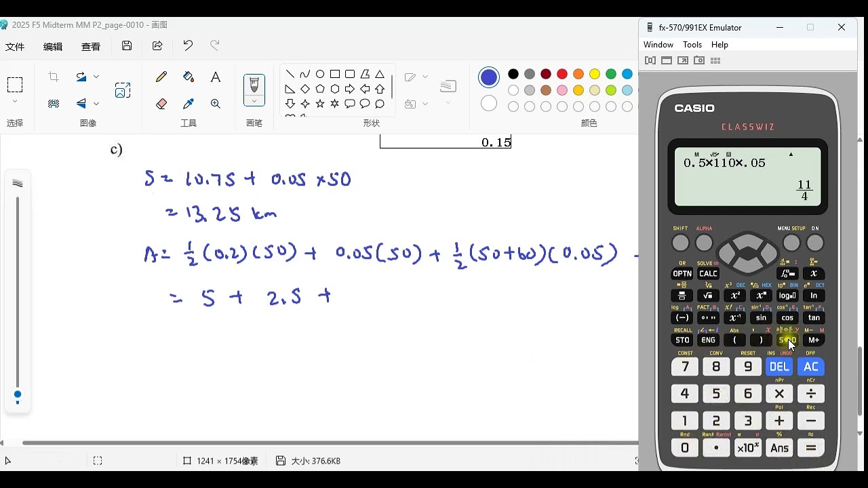868x488 pixels.
Task: Click the calculator OPTN key
Action: click(x=682, y=274)
